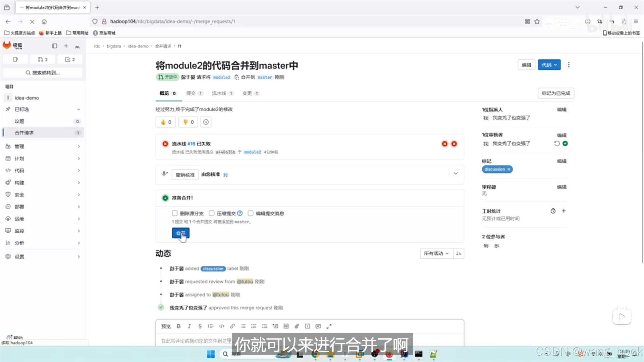644x362 pixels.
Task: Add time entry with the plus icon
Action: (x=564, y=211)
